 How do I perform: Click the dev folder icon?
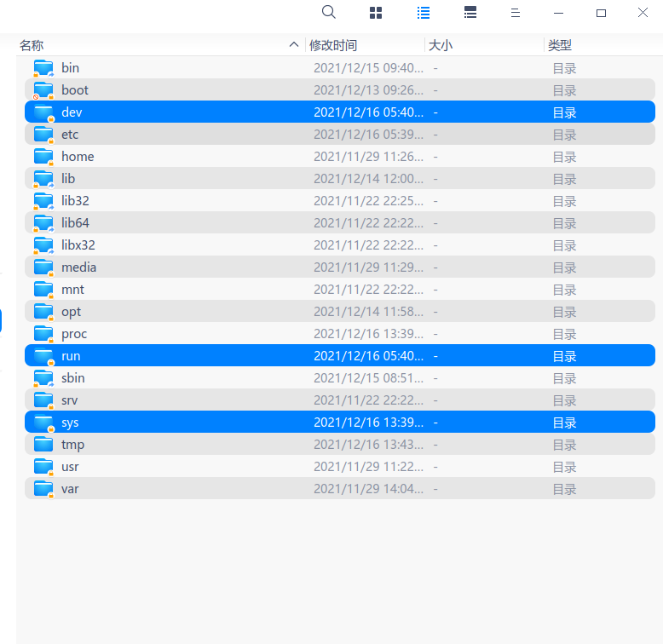point(43,112)
